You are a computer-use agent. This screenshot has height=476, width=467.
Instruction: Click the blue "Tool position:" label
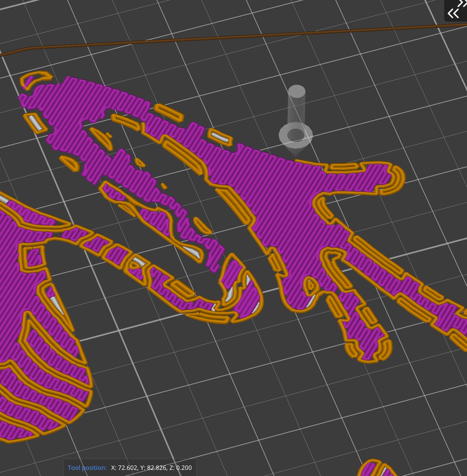[87, 468]
